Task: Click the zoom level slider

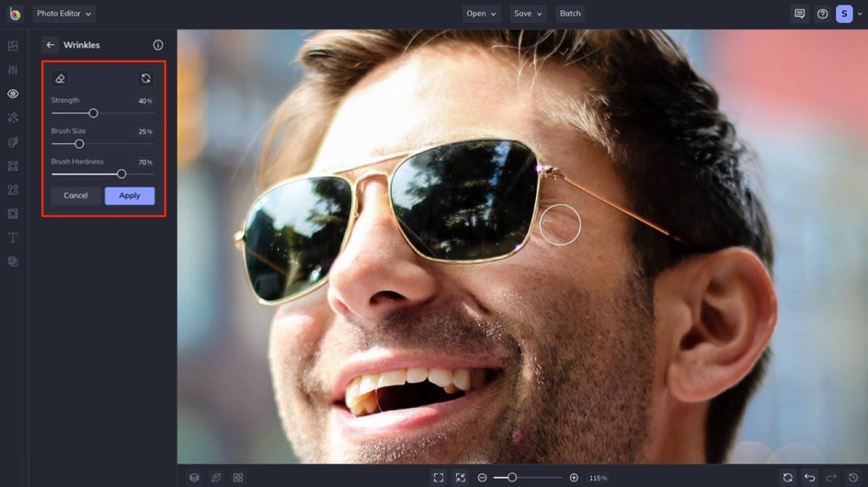Action: (x=528, y=478)
